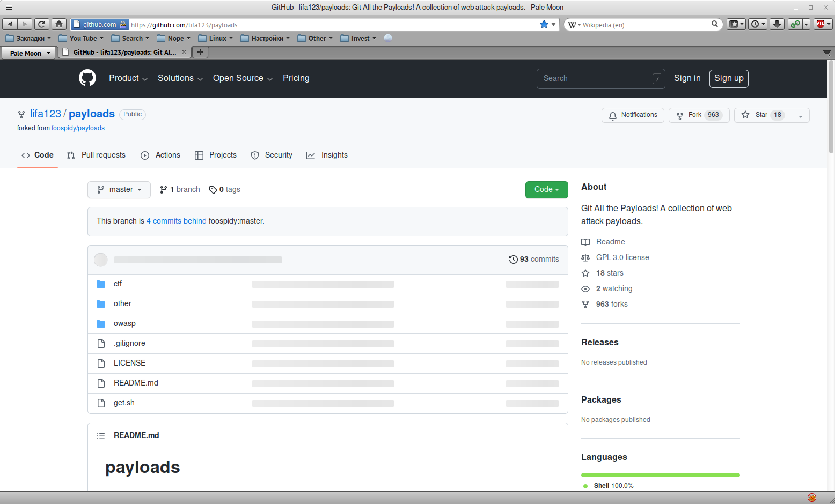Open the bookmarks star toolbar button
Viewport: 835px width, 504px height.
click(x=736, y=24)
